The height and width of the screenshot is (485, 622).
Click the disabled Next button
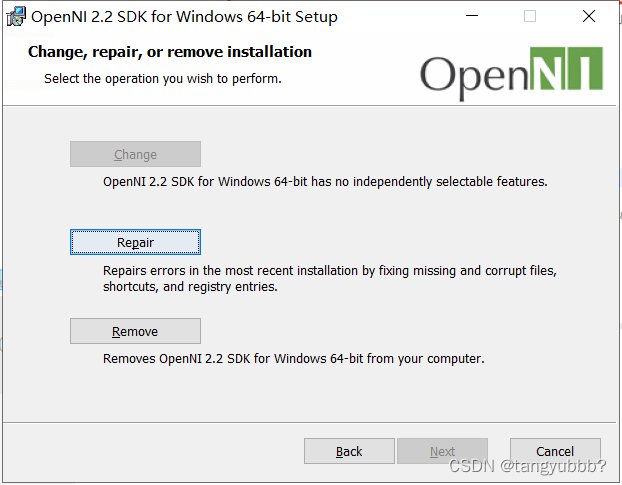[442, 451]
